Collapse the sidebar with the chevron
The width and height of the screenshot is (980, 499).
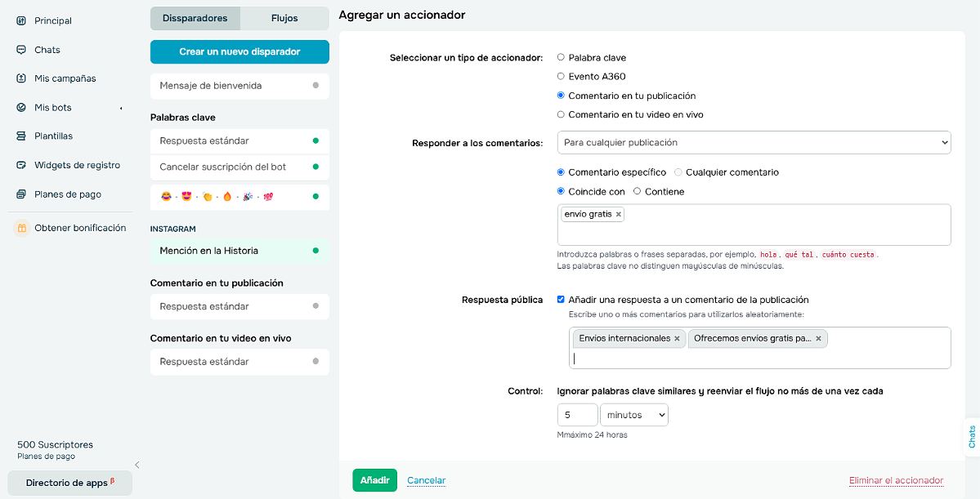(136, 464)
